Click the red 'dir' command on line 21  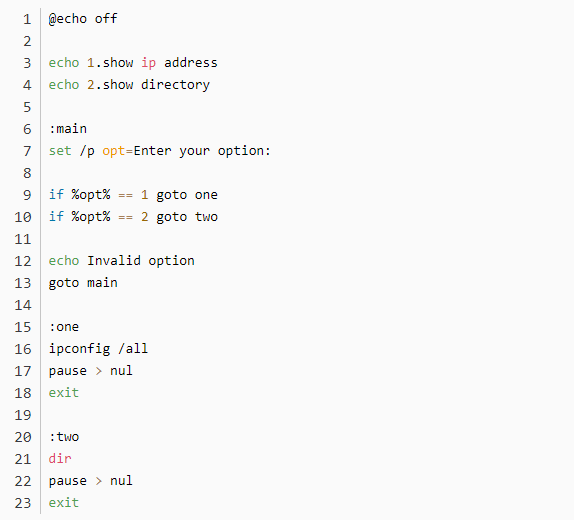coord(60,459)
